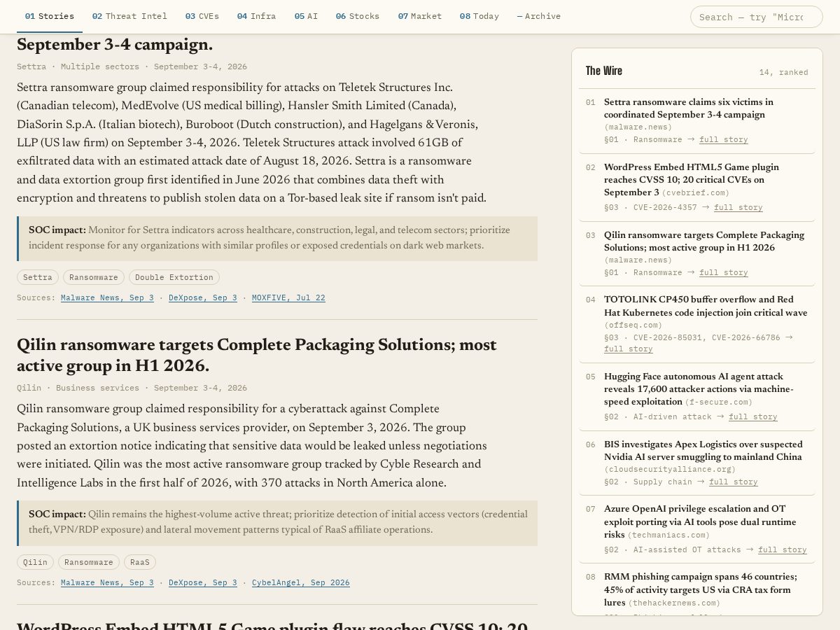The width and height of the screenshot is (840, 630).
Task: Click the RMM phishing campaign Wire headline
Action: 701,589
